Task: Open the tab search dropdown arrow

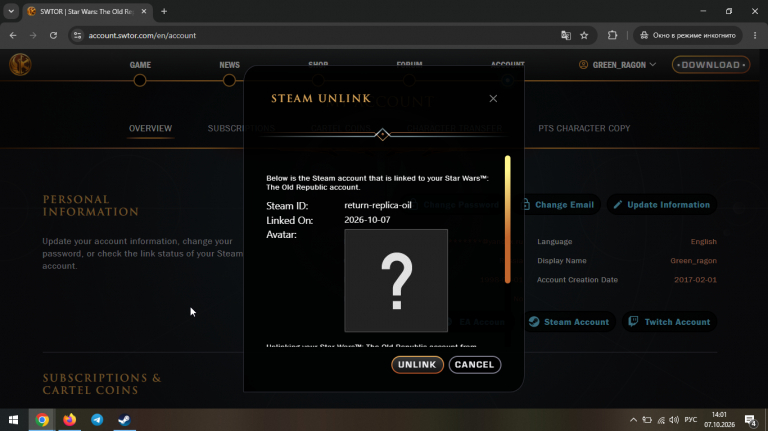Action: 11,11
